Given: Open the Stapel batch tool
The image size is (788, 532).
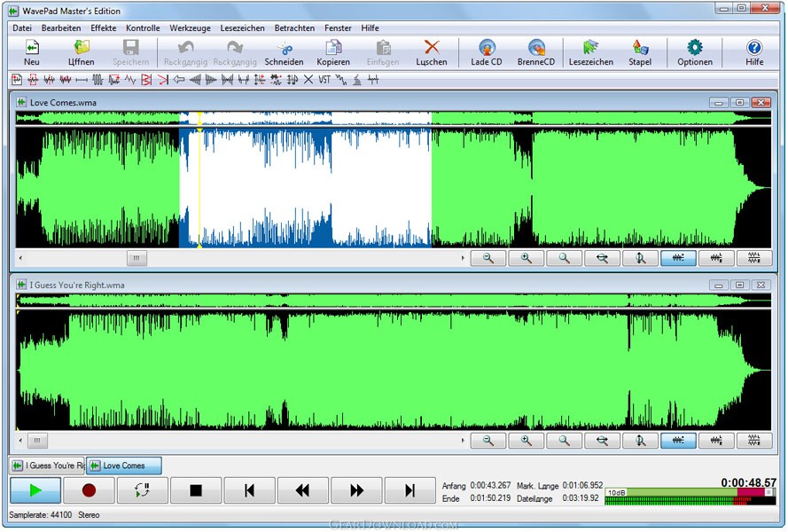Looking at the screenshot, I should [640, 52].
